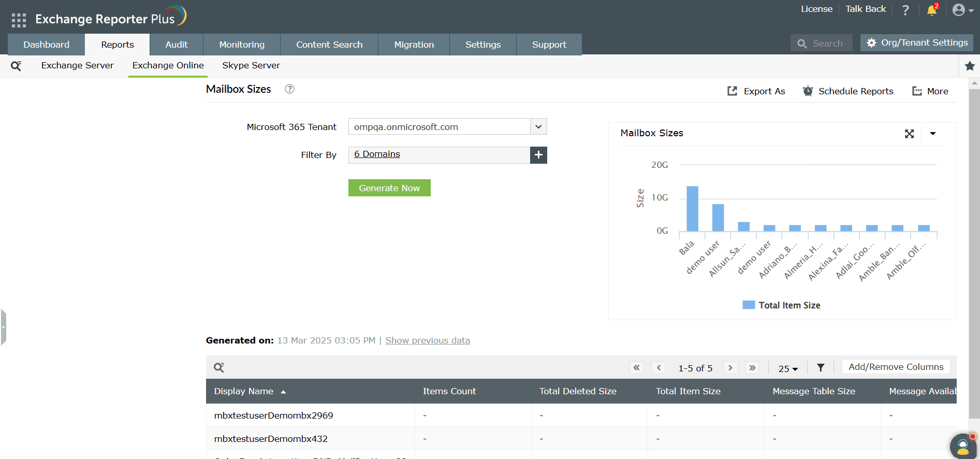Click the Org/Tenant Settings button label
Screen dimensions: 980x459
[x=925, y=42]
